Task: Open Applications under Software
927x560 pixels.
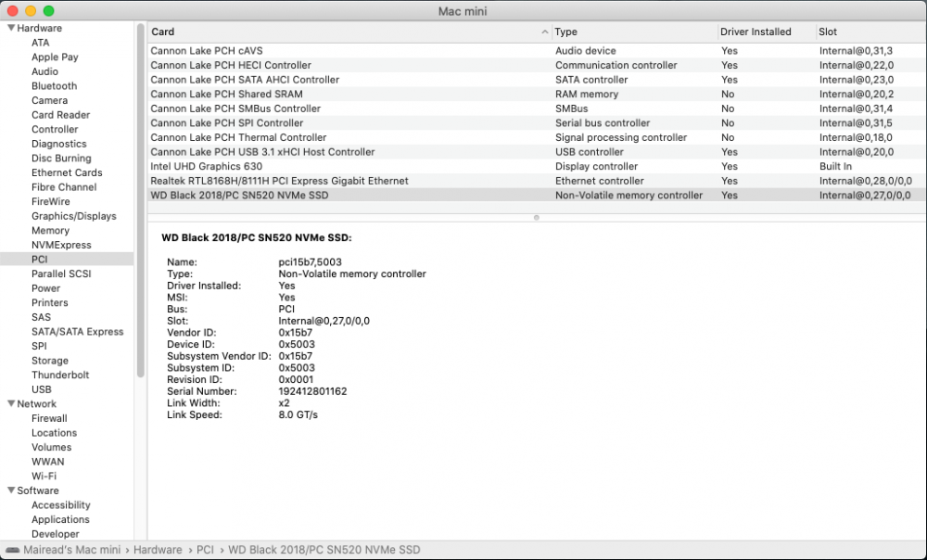Action: click(60, 519)
